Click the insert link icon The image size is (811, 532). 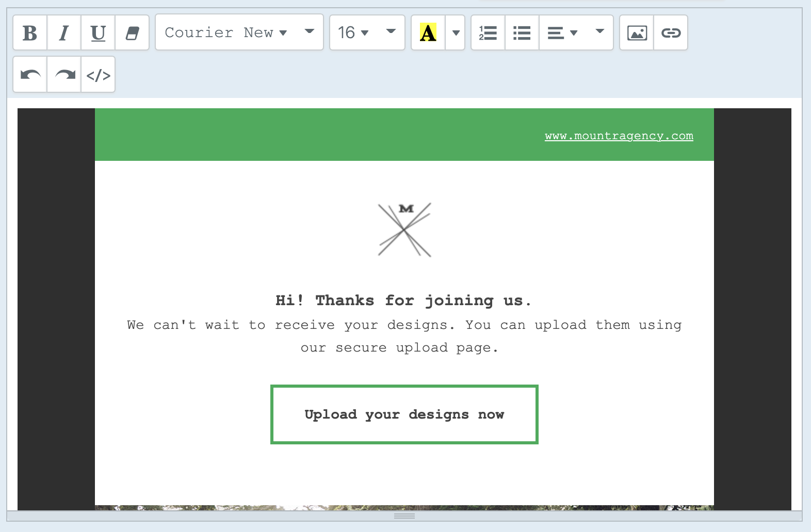(671, 32)
